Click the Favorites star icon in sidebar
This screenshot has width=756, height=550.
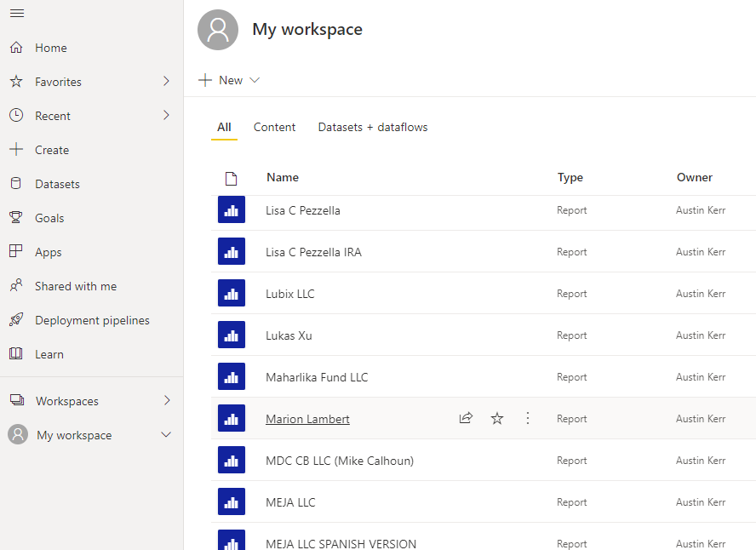click(x=16, y=81)
